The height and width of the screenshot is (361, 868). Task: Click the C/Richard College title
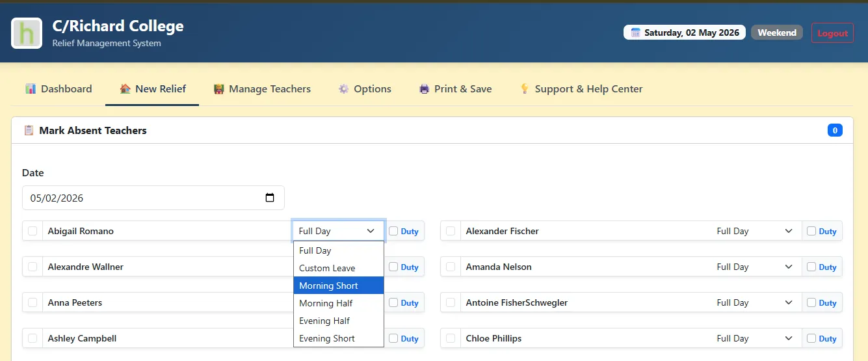[118, 26]
